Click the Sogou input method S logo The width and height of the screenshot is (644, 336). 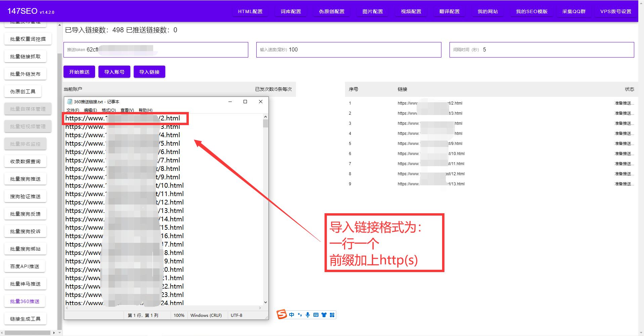282,314
